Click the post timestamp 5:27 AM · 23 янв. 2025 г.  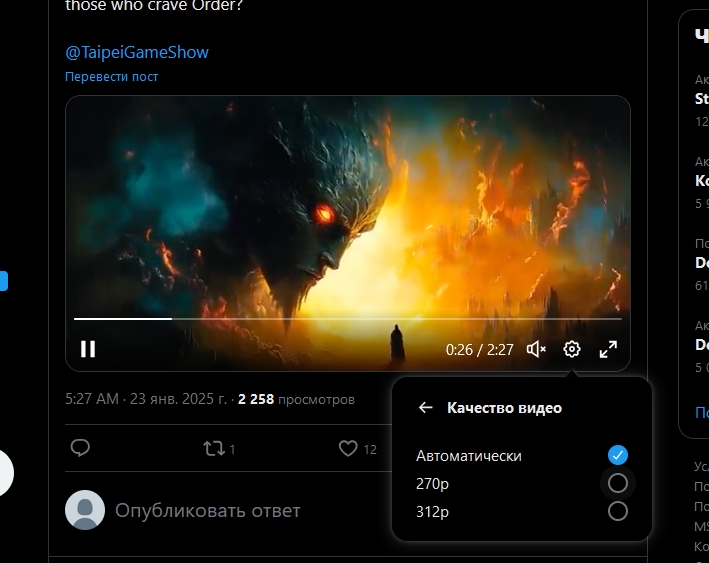pos(146,399)
